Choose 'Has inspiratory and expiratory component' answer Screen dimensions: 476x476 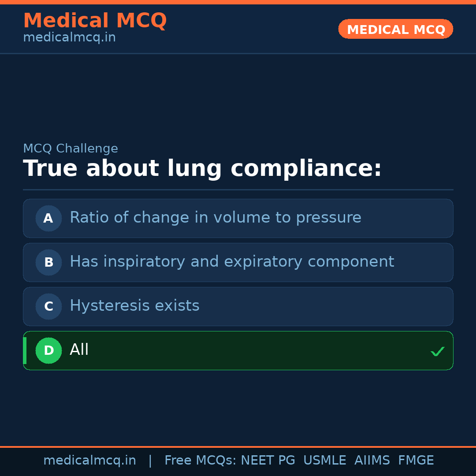(231, 262)
